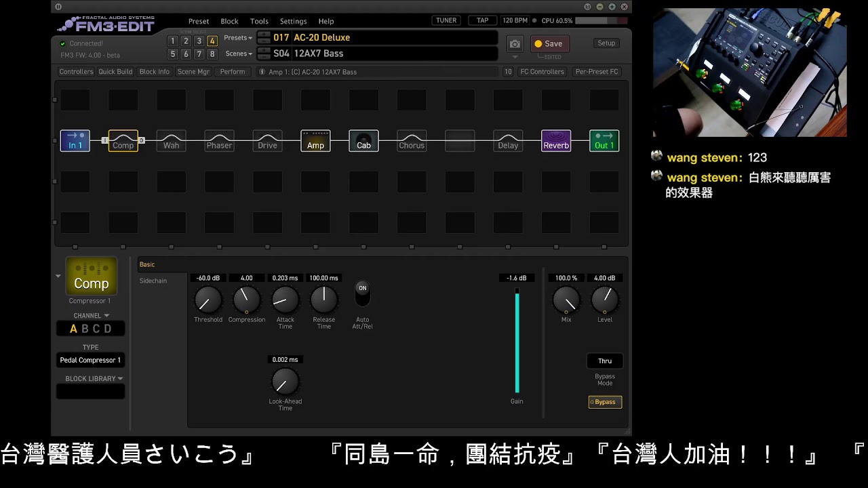The image size is (868, 488).
Task: Click the scene decrement minus button
Action: pyautogui.click(x=264, y=56)
